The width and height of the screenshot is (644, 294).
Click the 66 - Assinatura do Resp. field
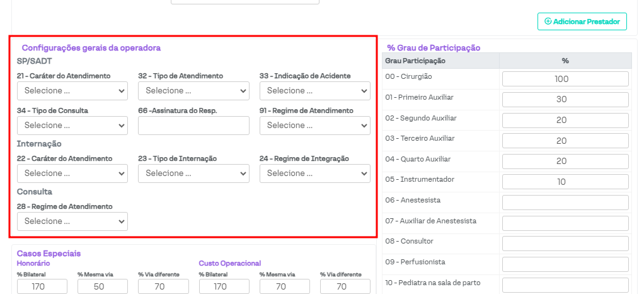[193, 126]
